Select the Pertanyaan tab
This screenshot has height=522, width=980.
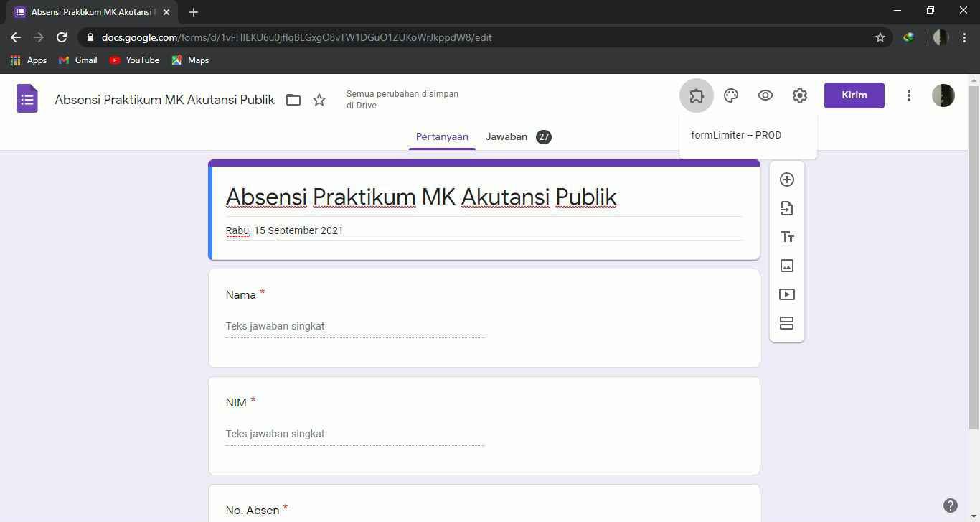442,136
